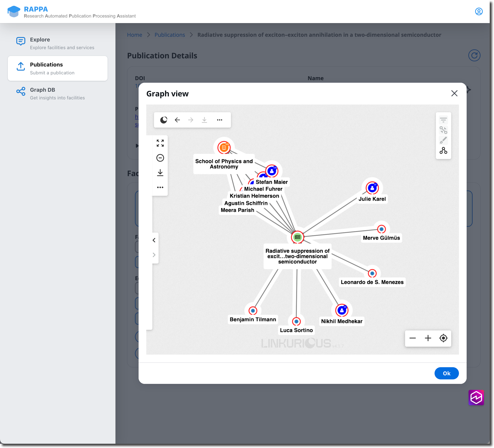
Task: Click zoom in on the bottom graph controls
Action: pos(428,338)
